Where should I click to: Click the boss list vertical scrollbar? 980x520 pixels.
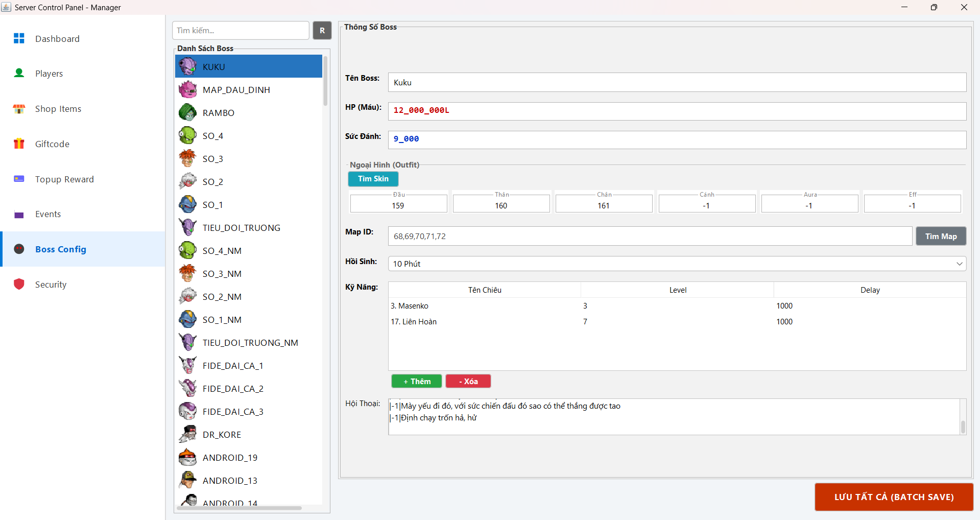point(325,81)
